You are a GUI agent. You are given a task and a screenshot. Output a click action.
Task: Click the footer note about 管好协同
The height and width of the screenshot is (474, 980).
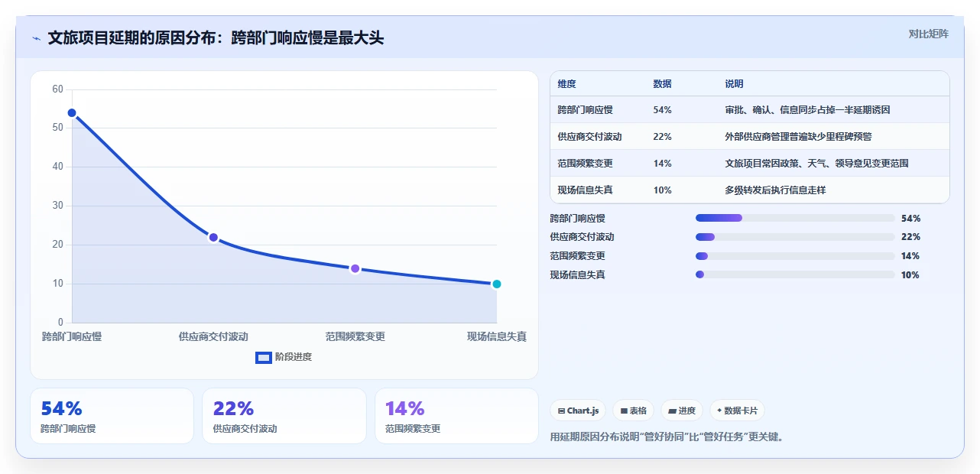point(667,437)
